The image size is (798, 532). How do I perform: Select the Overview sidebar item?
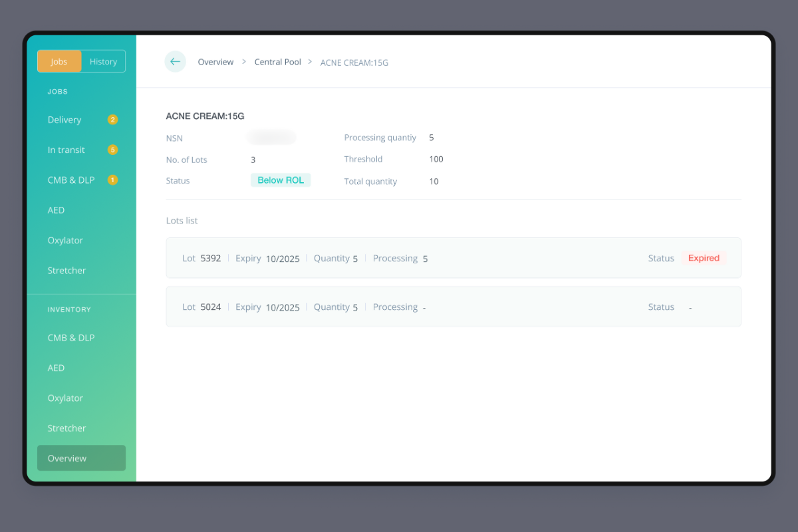tap(81, 458)
